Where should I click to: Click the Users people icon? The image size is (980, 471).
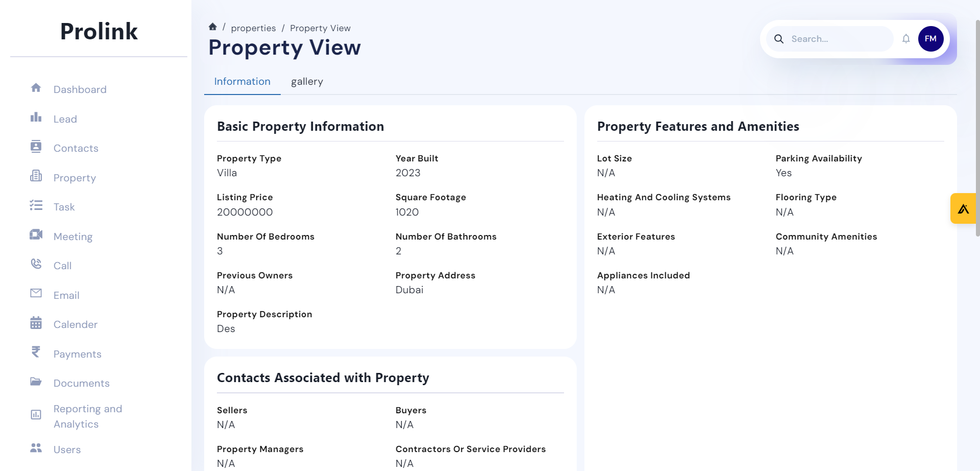(x=36, y=448)
